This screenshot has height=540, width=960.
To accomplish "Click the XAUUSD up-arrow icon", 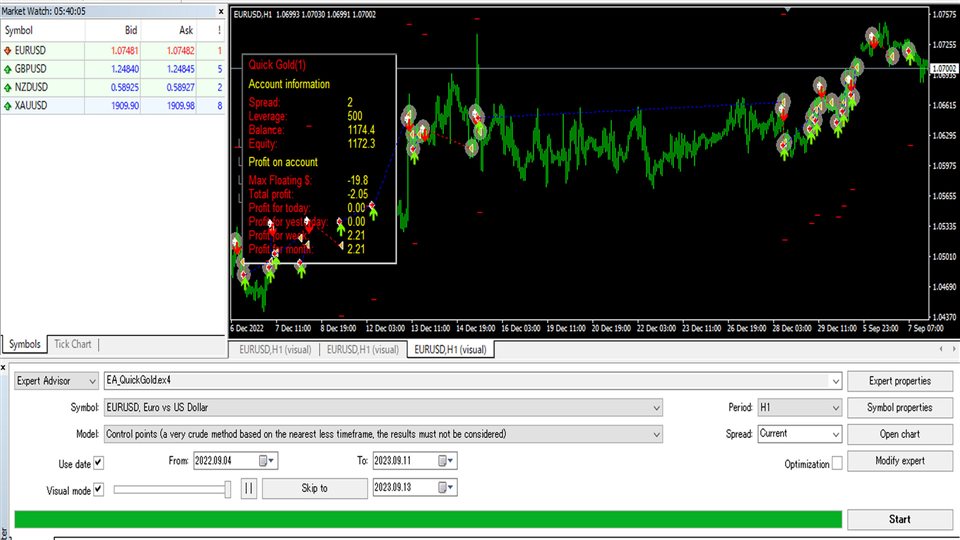I will coord(7,106).
